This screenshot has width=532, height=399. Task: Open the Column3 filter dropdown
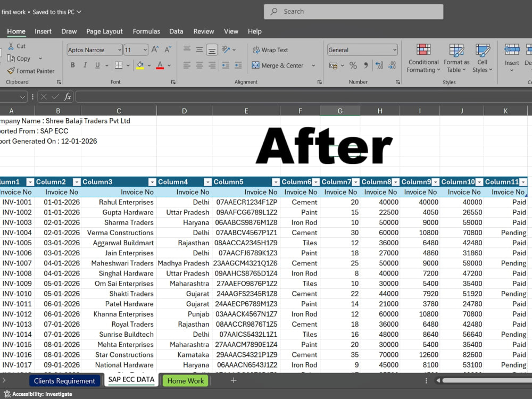point(152,182)
